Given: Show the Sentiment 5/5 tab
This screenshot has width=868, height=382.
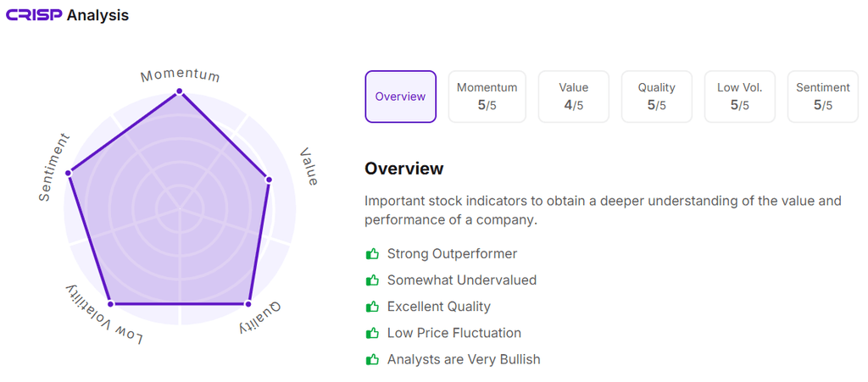Looking at the screenshot, I should point(822,97).
